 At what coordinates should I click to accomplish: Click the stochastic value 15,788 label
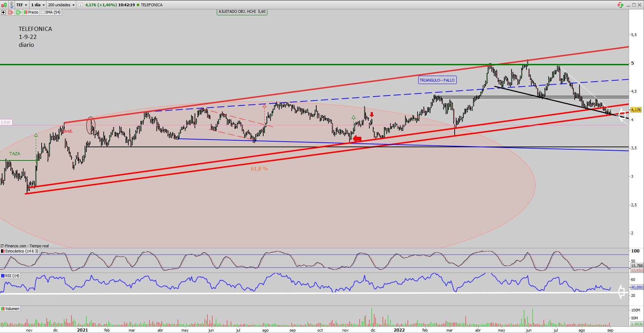637,266
